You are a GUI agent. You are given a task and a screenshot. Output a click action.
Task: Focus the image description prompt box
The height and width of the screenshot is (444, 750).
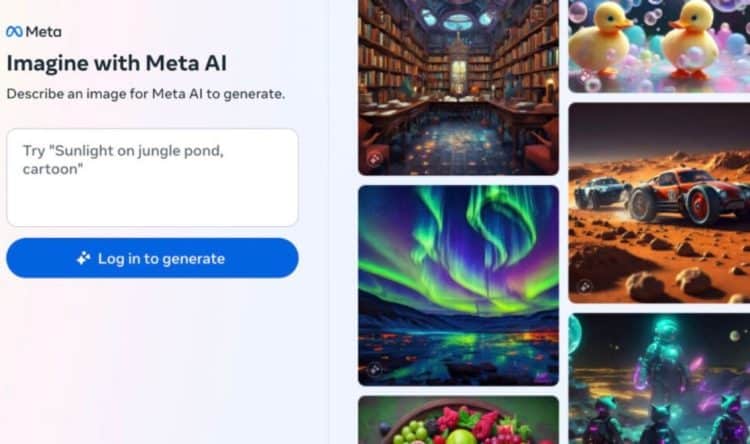click(153, 178)
